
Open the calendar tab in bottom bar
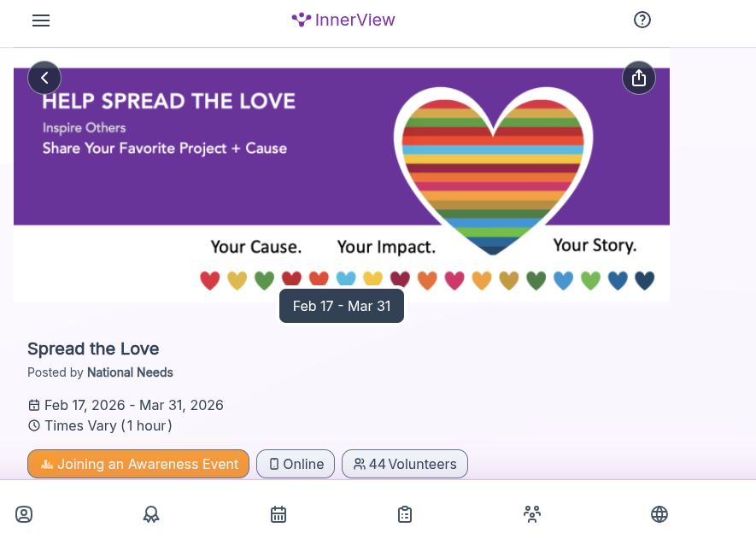[278, 514]
